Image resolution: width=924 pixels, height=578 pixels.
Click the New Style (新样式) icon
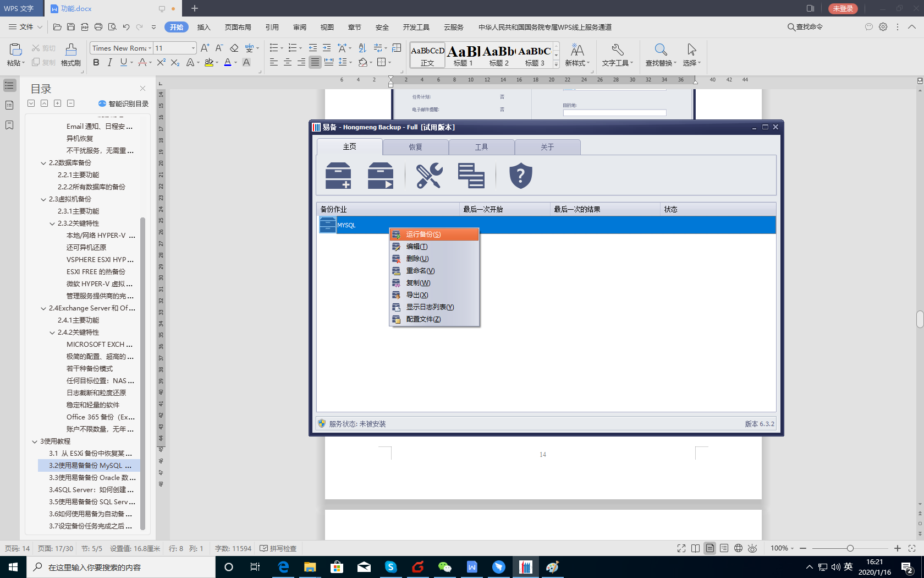tap(577, 55)
